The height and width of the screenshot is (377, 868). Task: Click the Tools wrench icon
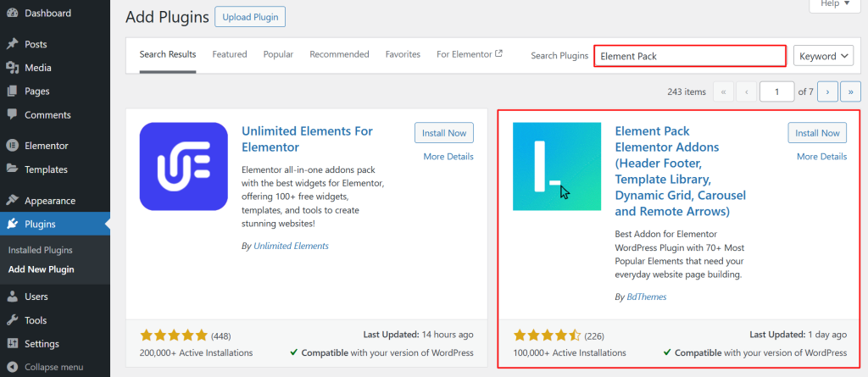12,321
